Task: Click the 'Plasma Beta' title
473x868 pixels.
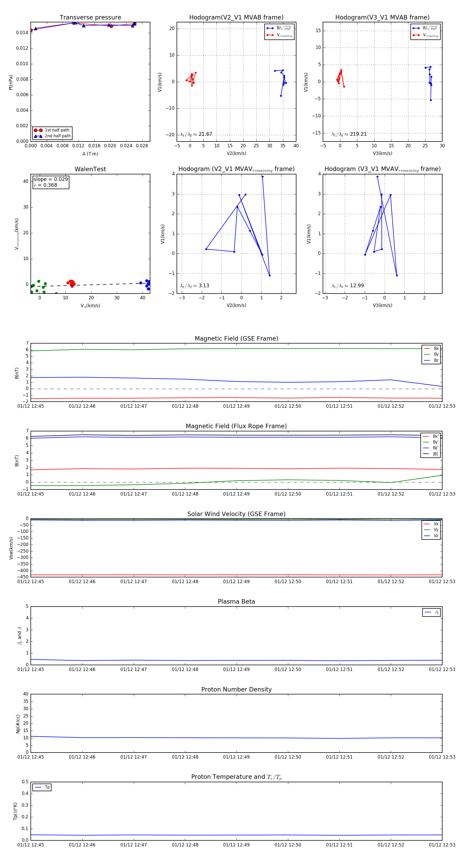Action: tap(236, 602)
